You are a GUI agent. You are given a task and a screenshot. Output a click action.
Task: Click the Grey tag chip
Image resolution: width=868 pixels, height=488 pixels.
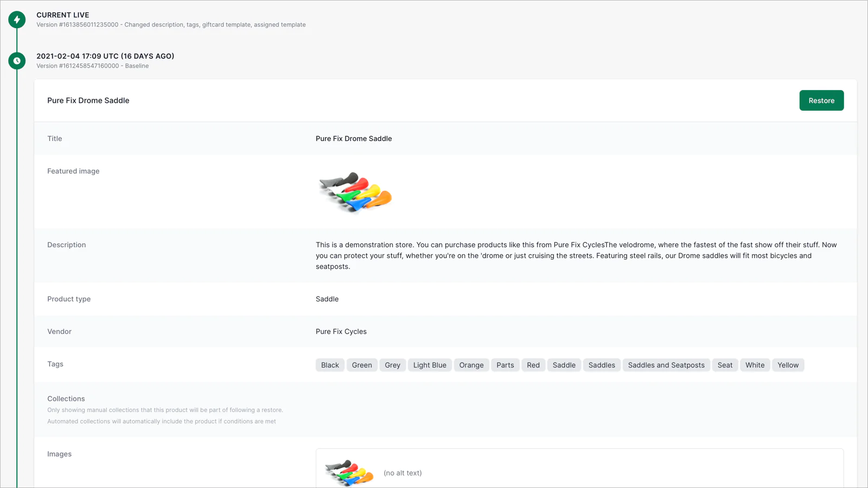[393, 365]
